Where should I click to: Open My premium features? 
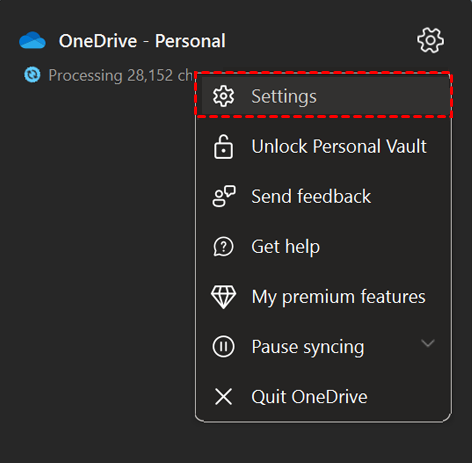323,297
